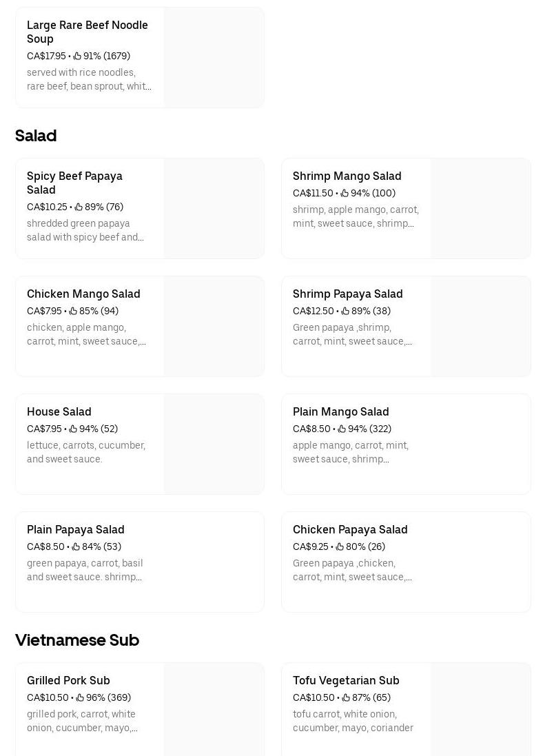Click thumbs-up icon on Tofu Vegetarian Sub

click(346, 697)
